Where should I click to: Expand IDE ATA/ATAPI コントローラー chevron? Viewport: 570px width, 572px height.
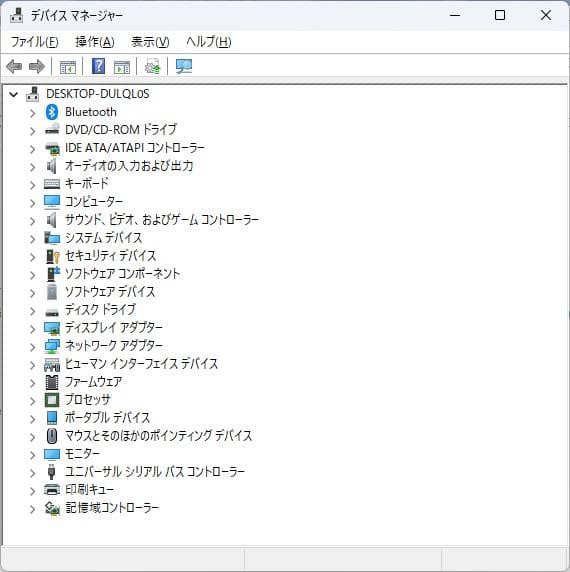coord(32,149)
